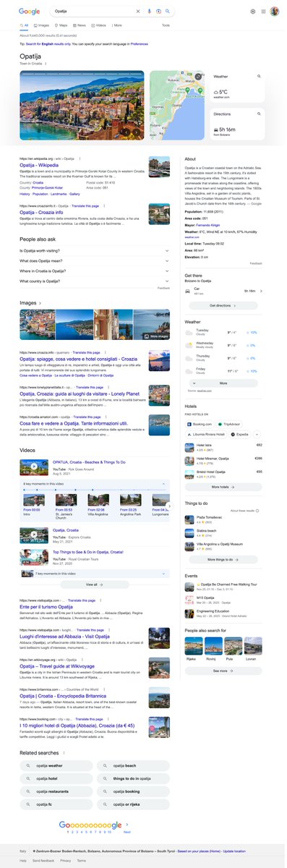Image resolution: width=287 pixels, height=868 pixels.
Task: Switch to the Images tab
Action: pyautogui.click(x=42, y=25)
